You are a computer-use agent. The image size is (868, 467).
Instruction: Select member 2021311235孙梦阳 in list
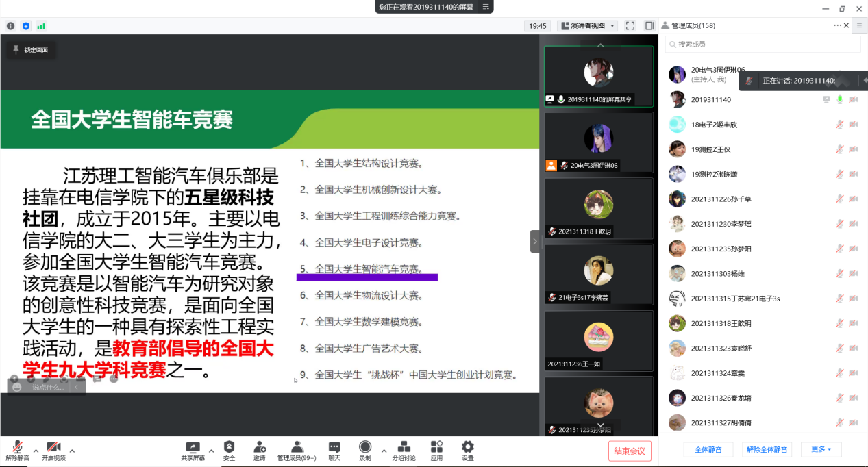(762, 249)
